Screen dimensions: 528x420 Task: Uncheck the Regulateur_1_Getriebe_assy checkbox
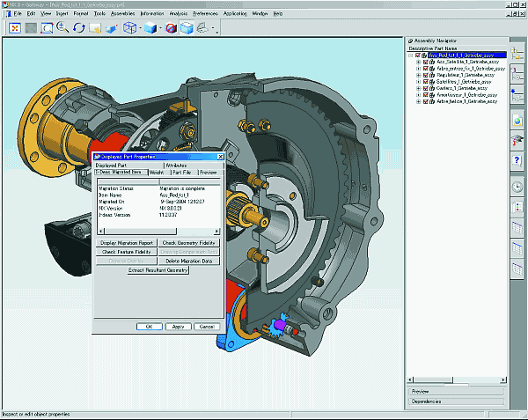pyautogui.click(x=424, y=76)
